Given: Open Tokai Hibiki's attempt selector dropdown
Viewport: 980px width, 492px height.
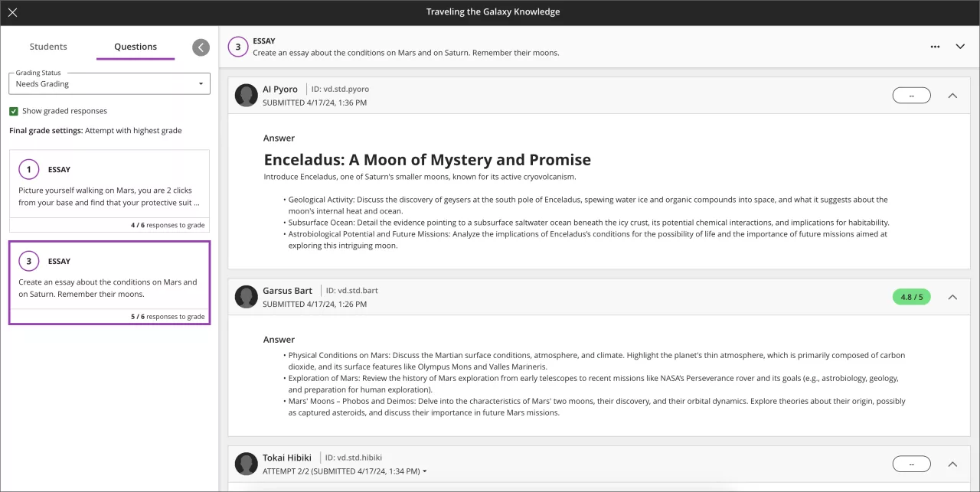Looking at the screenshot, I should pos(425,471).
